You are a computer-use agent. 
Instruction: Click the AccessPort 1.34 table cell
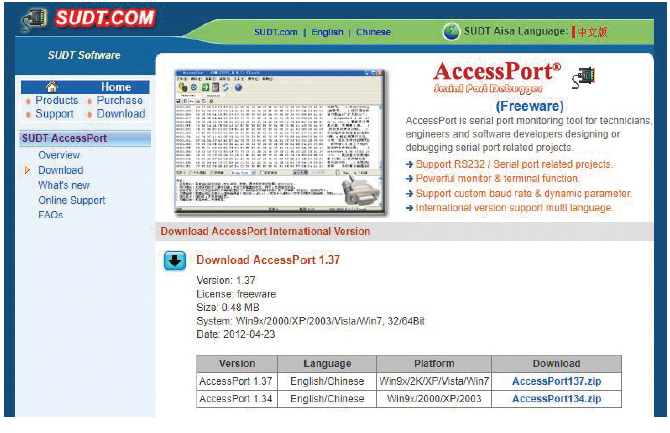[x=236, y=399]
